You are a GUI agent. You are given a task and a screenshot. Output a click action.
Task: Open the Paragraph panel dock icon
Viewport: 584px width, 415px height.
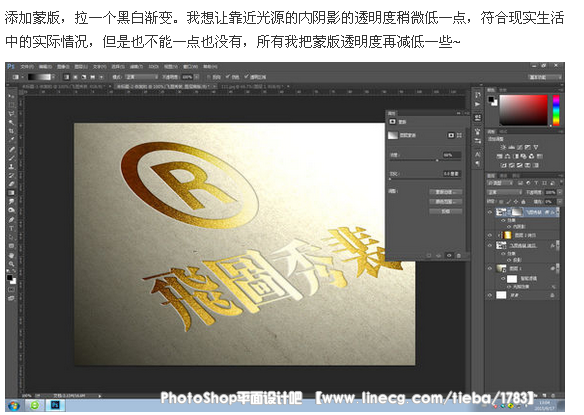[477, 163]
